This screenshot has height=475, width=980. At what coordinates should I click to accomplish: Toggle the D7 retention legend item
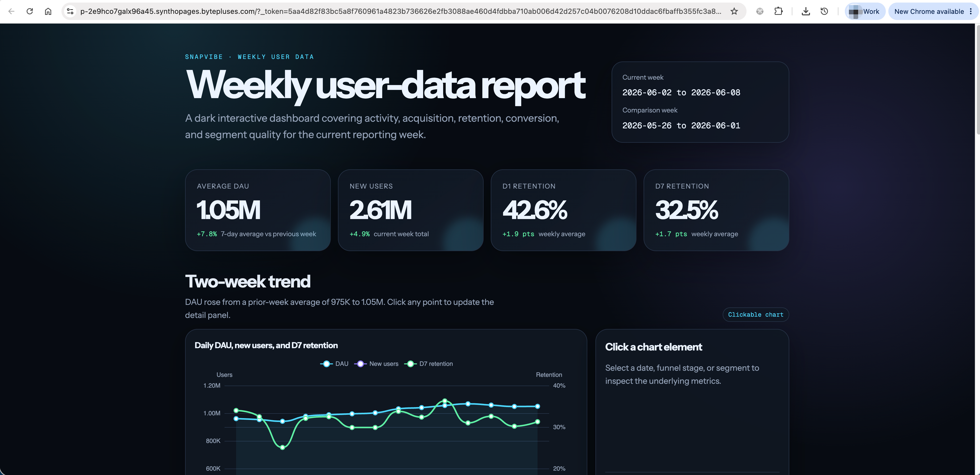[428, 364]
